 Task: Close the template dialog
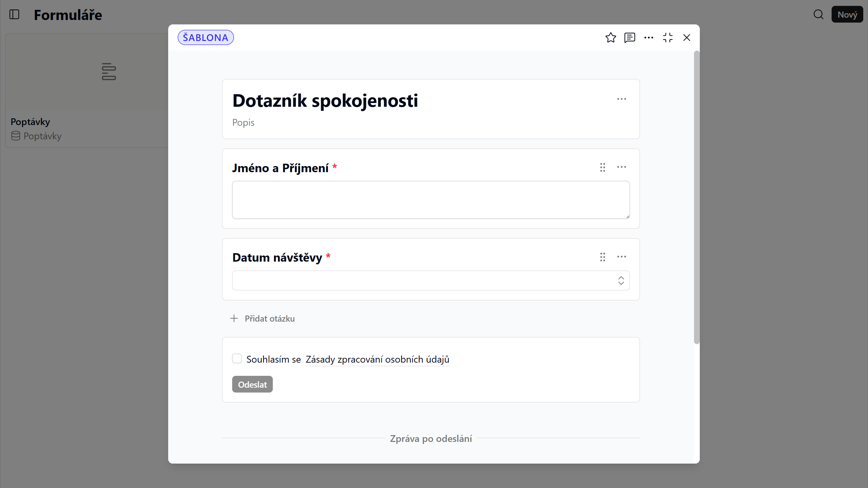click(687, 38)
